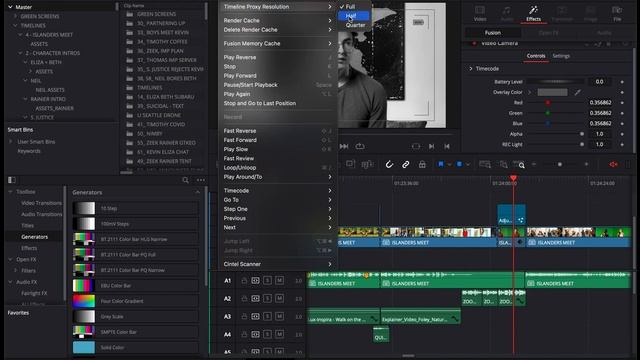
Task: Open the Cintel Scanner submenu
Action: click(x=277, y=264)
